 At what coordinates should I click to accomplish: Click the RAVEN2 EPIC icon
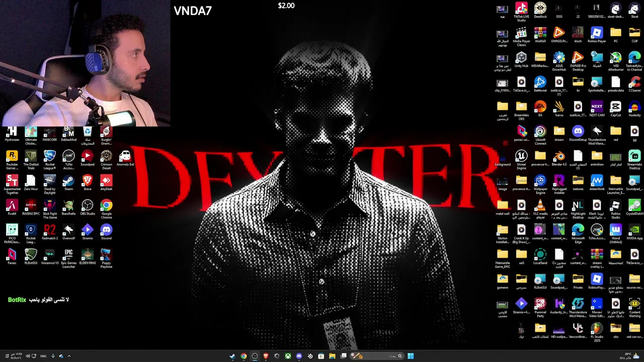pos(31,208)
